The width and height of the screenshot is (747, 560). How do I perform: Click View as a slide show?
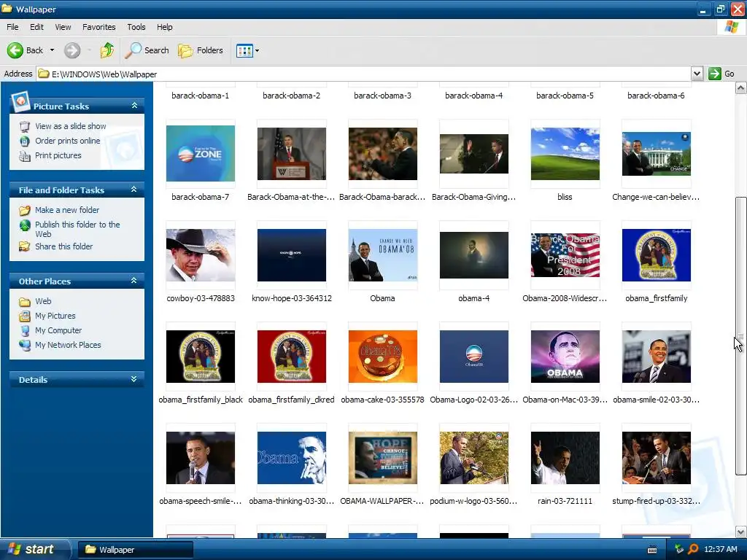[x=71, y=126]
